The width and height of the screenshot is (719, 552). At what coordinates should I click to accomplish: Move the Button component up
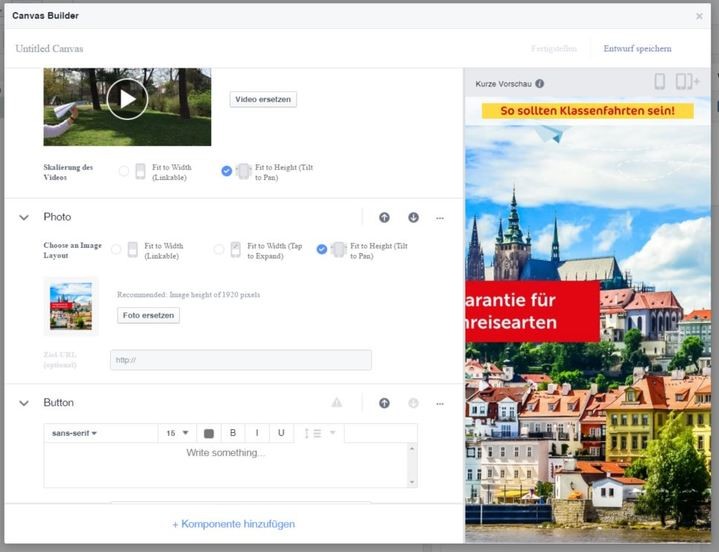pos(384,403)
